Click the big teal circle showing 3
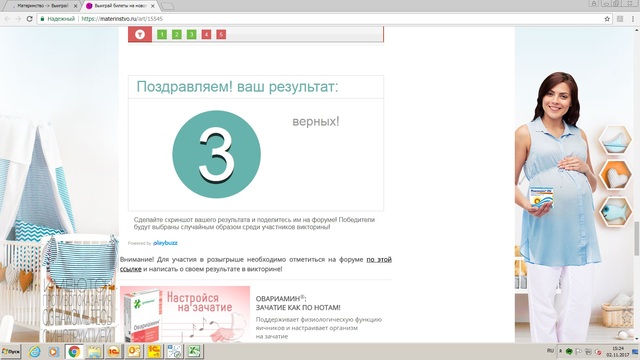This screenshot has width=640, height=360. [x=216, y=154]
